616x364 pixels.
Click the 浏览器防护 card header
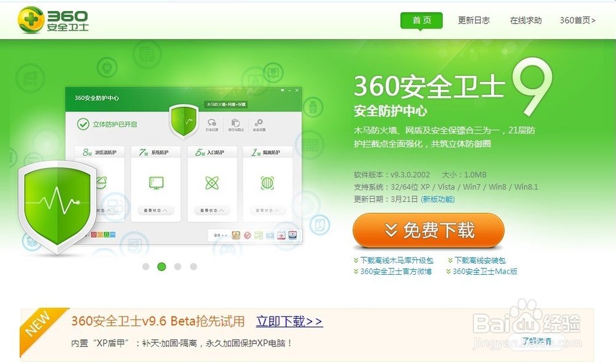coord(100,152)
